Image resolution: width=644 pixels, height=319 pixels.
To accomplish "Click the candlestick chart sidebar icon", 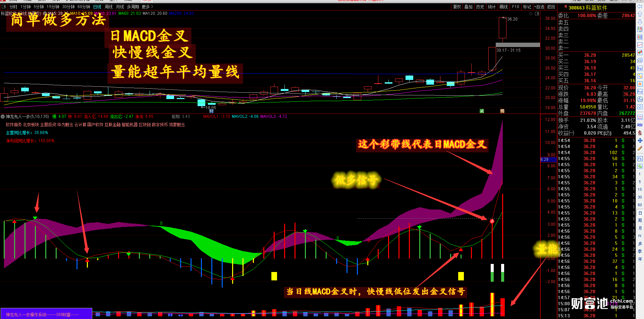I will tap(640, 52).
